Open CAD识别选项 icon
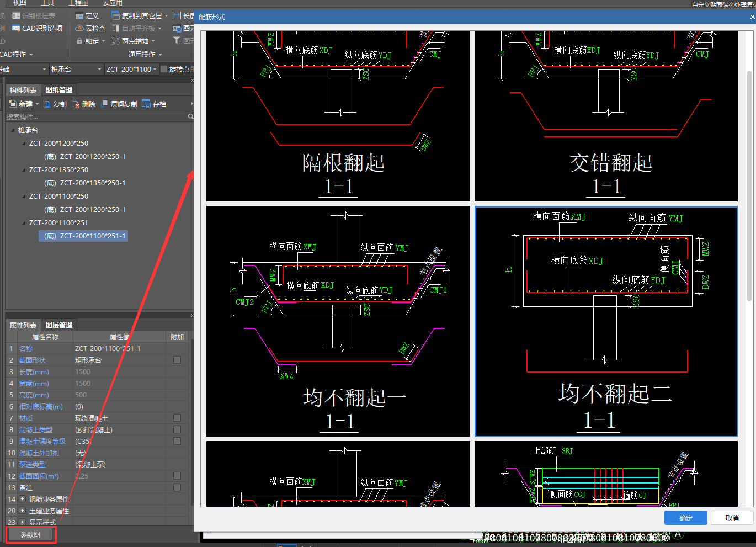756x547 pixels. tap(16, 29)
